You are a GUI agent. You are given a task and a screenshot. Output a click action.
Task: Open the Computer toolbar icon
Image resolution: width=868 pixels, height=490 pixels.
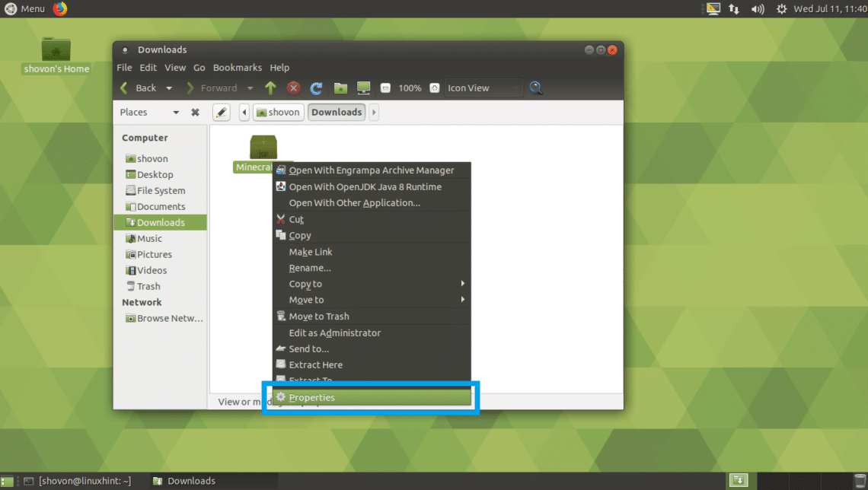click(x=364, y=88)
